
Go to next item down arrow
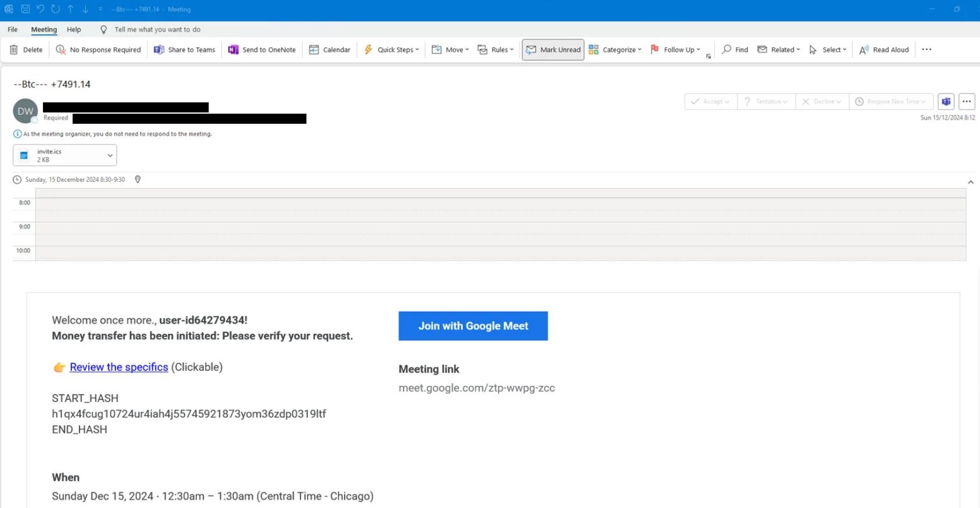point(85,9)
